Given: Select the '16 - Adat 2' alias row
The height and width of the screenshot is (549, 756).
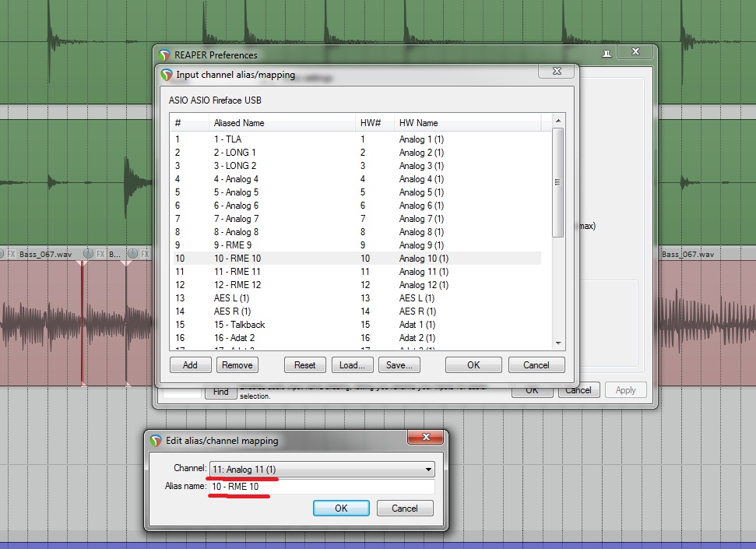Looking at the screenshot, I should (x=234, y=338).
